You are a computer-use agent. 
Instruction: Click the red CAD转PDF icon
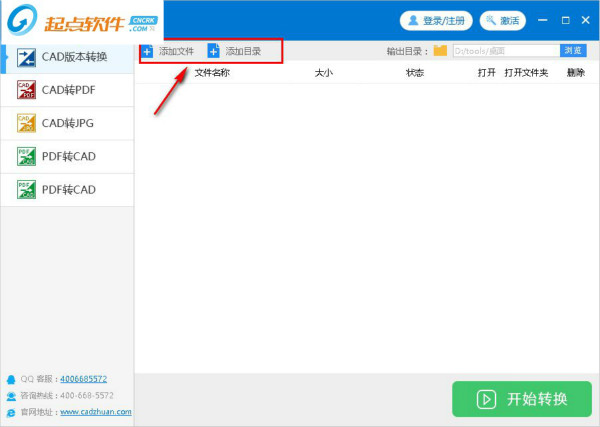pos(26,90)
